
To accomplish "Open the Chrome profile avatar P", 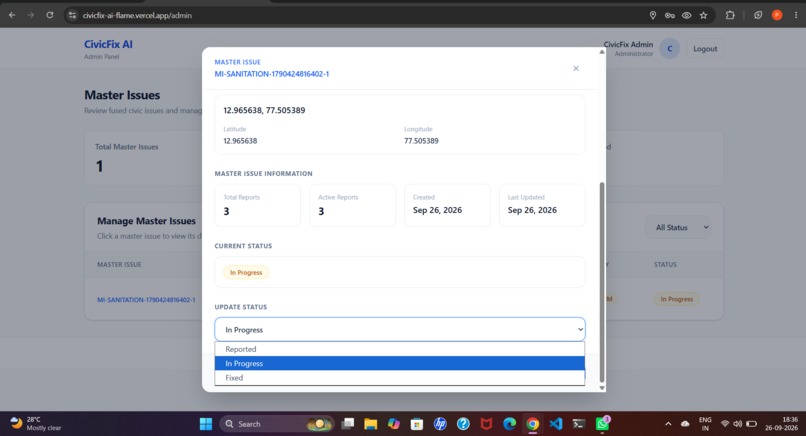I will coord(777,15).
